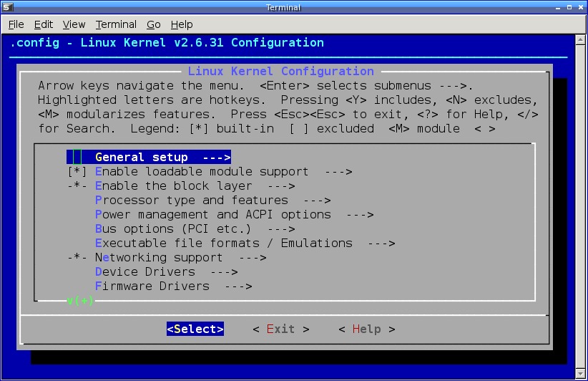Click the vertical scrollbar track

pyautogui.click(x=580, y=206)
